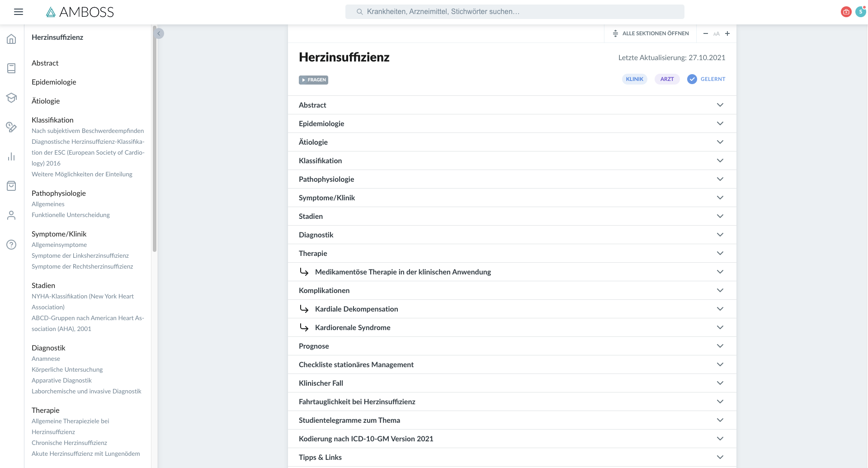Click the search magnifier icon

359,12
